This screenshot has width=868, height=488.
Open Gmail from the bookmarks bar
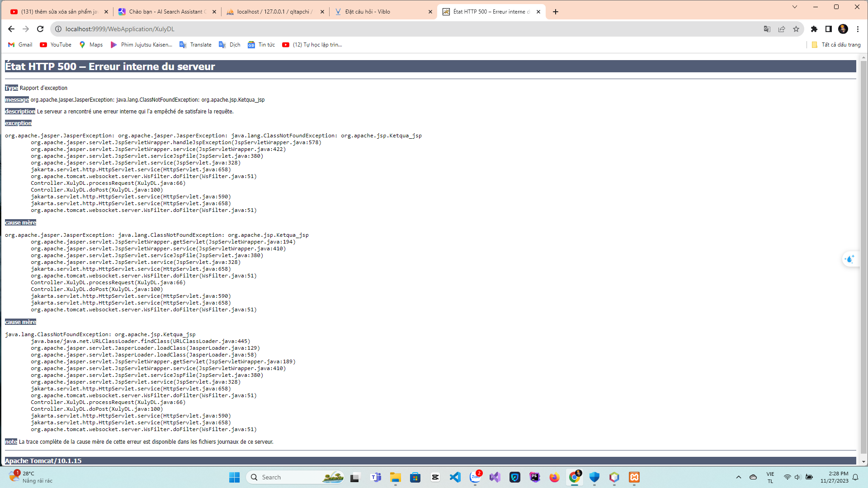(20, 45)
